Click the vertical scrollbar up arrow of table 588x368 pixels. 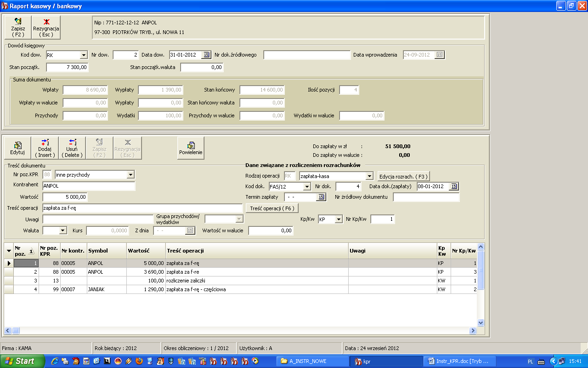pos(481,247)
